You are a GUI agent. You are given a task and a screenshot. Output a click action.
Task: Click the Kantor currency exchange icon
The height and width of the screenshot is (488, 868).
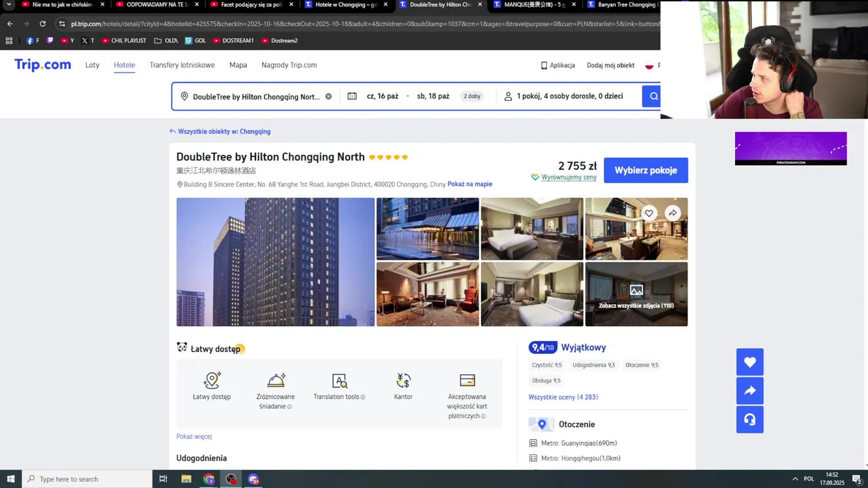(403, 380)
